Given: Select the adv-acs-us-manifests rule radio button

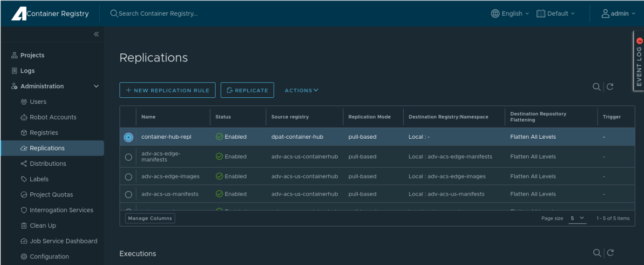Looking at the screenshot, I should point(128,194).
